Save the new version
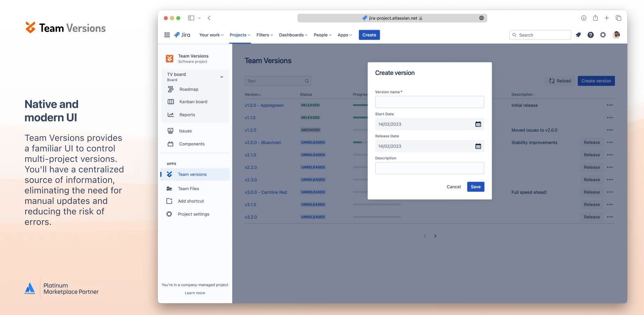644x315 pixels. coord(476,187)
